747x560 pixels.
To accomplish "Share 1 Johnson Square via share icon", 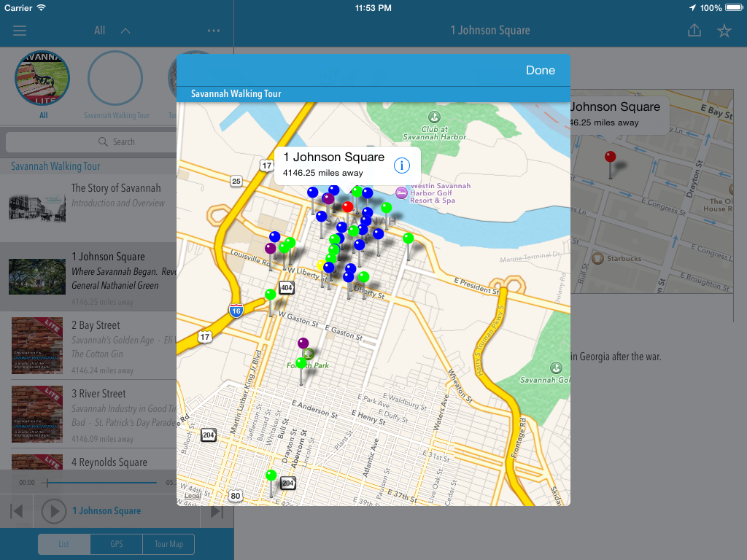I will click(x=694, y=31).
